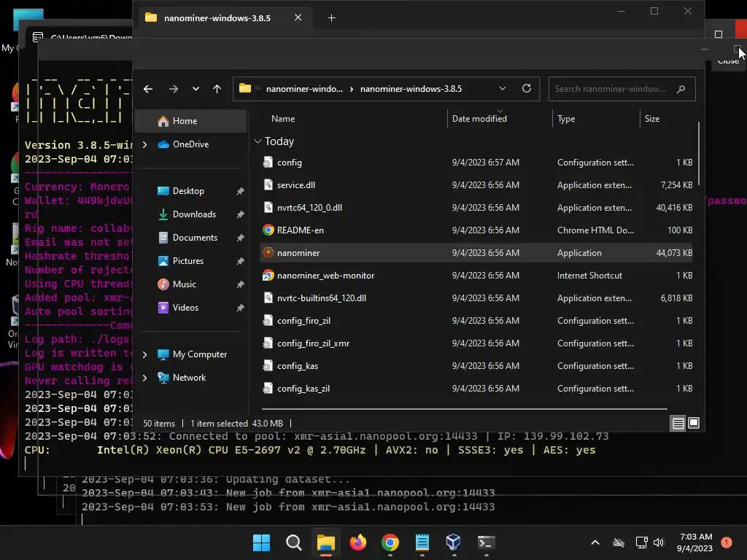Open the Music quick access folder
The image size is (747, 560).
tap(184, 284)
